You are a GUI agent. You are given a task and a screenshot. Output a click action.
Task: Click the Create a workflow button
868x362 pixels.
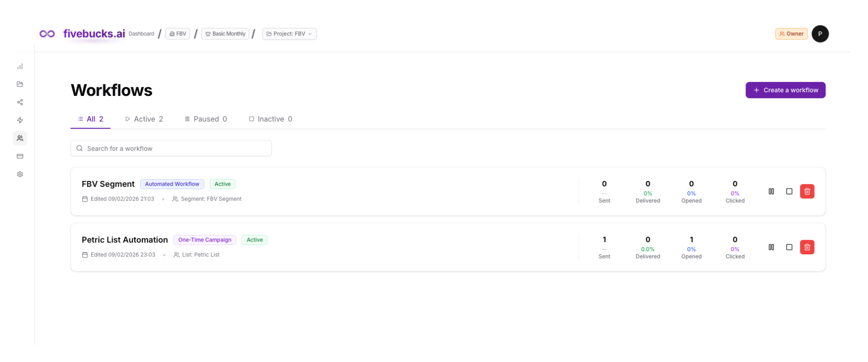click(785, 90)
